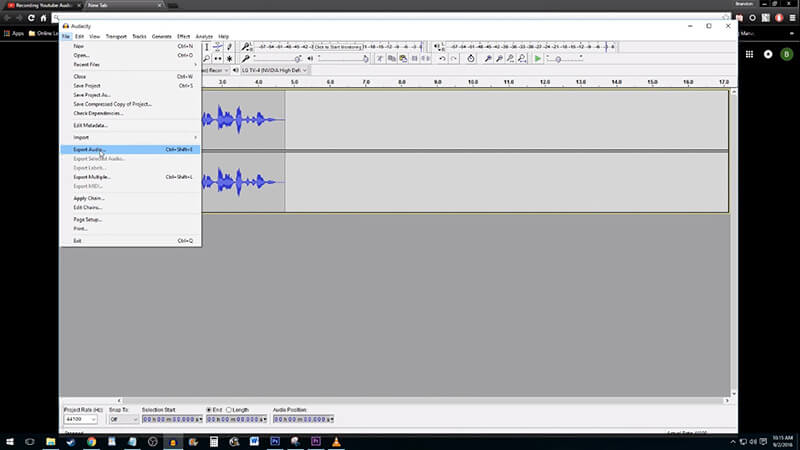Open VLC from the taskbar
The width and height of the screenshot is (800, 450).
[336, 442]
